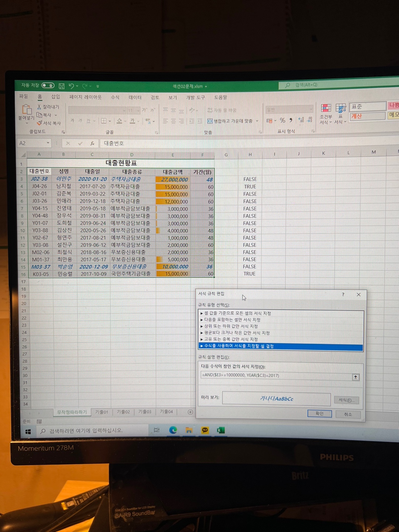Click inside the rule formula input field
The width and height of the screenshot is (399, 532).
coord(275,376)
